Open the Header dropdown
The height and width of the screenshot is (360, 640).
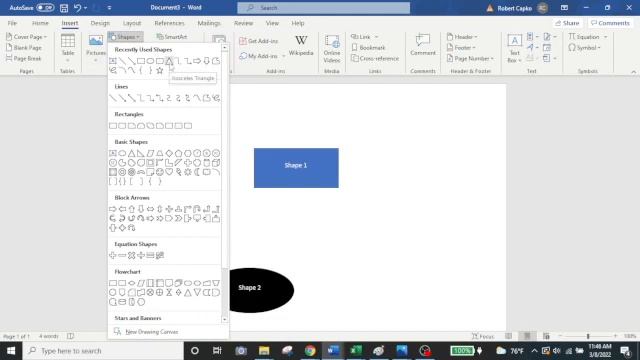click(462, 37)
